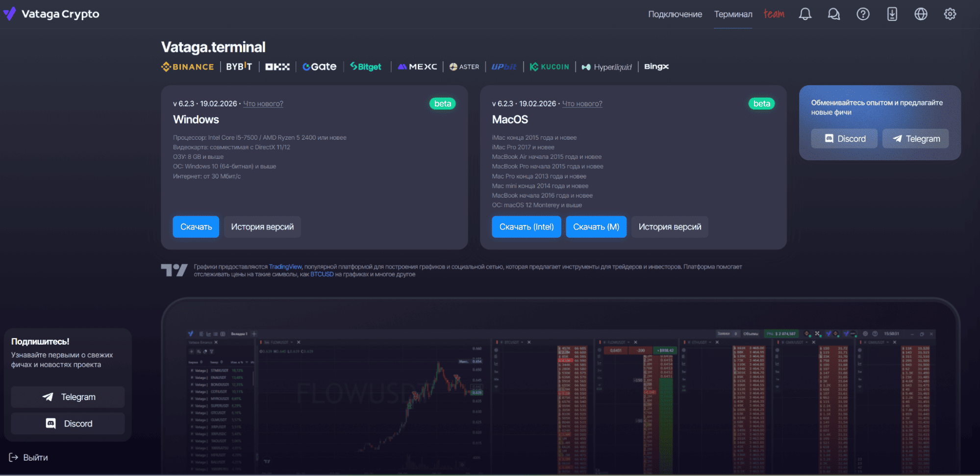The height and width of the screenshot is (476, 980).
Task: Click the MacOS card beta badge
Action: 762,104
